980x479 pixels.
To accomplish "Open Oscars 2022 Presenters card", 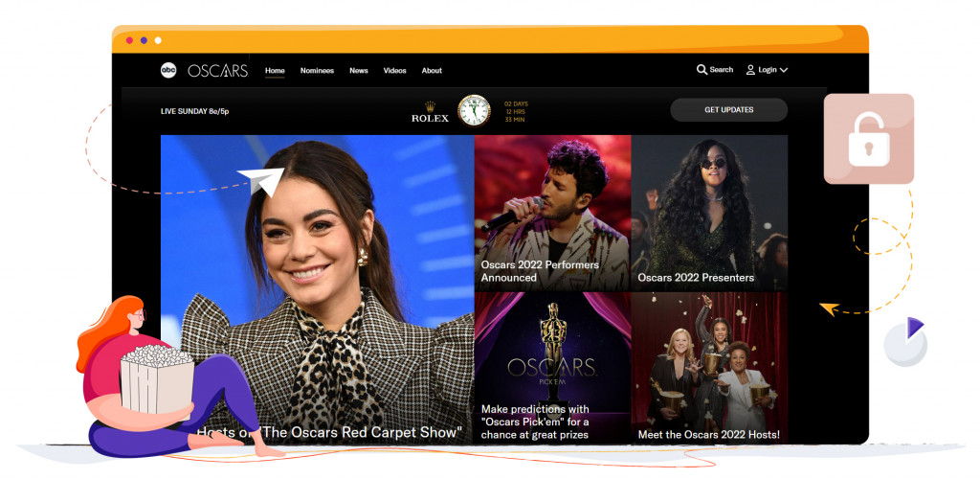I will click(x=709, y=213).
